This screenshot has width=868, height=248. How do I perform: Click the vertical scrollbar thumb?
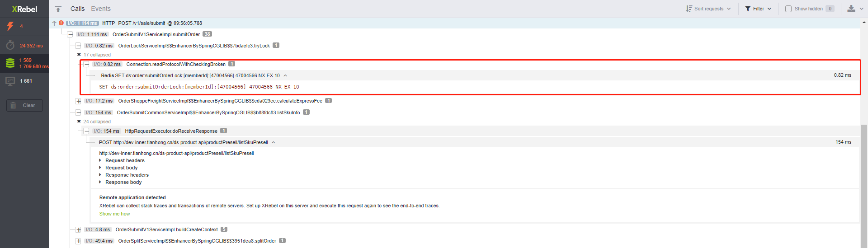click(x=864, y=185)
